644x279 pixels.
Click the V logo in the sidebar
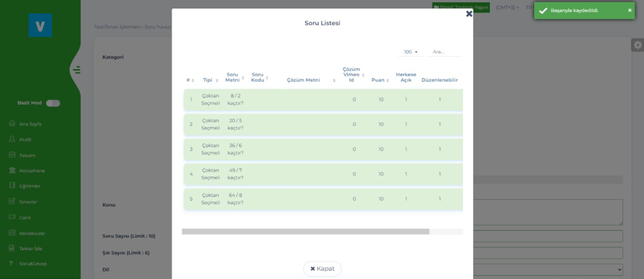point(40,26)
